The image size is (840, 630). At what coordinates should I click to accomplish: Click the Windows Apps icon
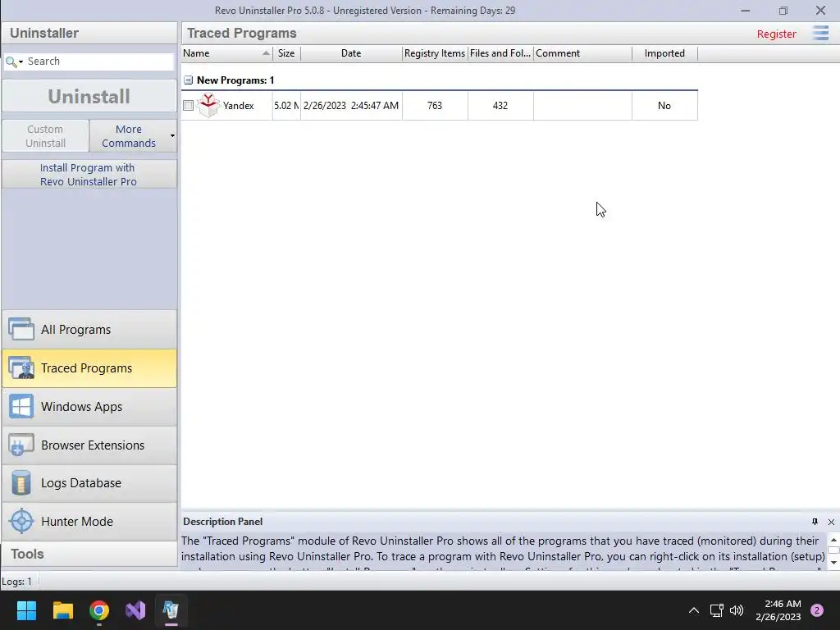pos(21,407)
